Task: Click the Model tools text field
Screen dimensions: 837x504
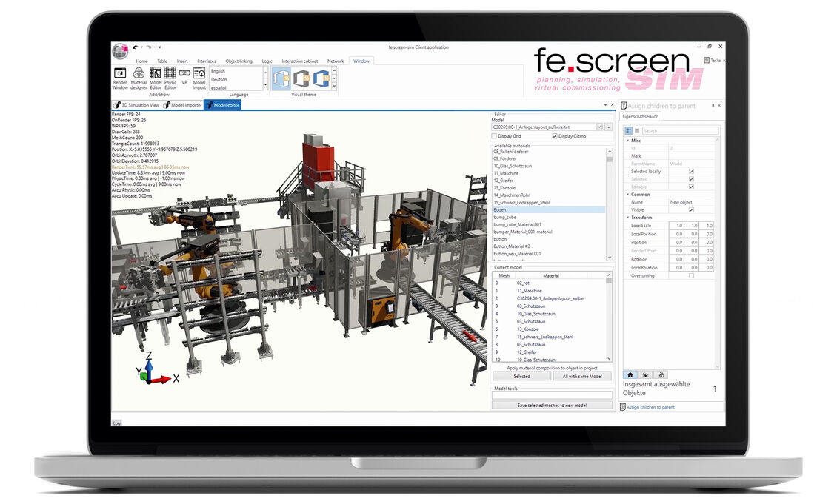Action: point(551,395)
